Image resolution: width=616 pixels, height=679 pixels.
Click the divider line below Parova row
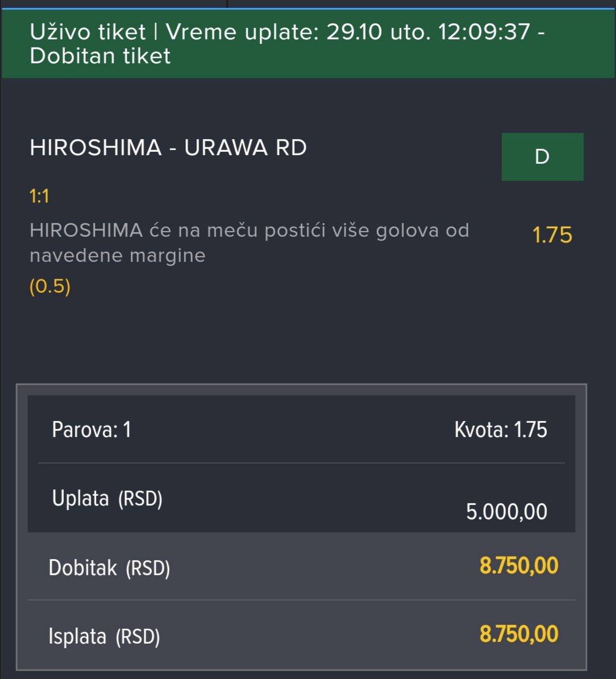pyautogui.click(x=301, y=463)
